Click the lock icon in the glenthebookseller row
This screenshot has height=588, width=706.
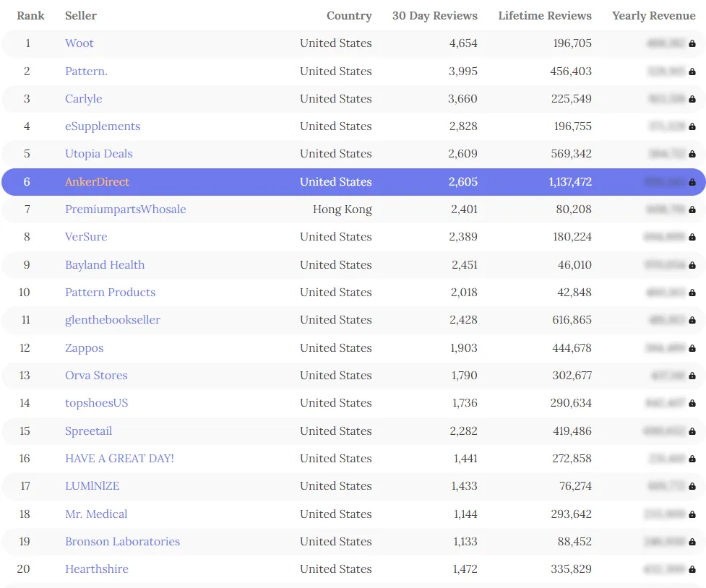(692, 320)
